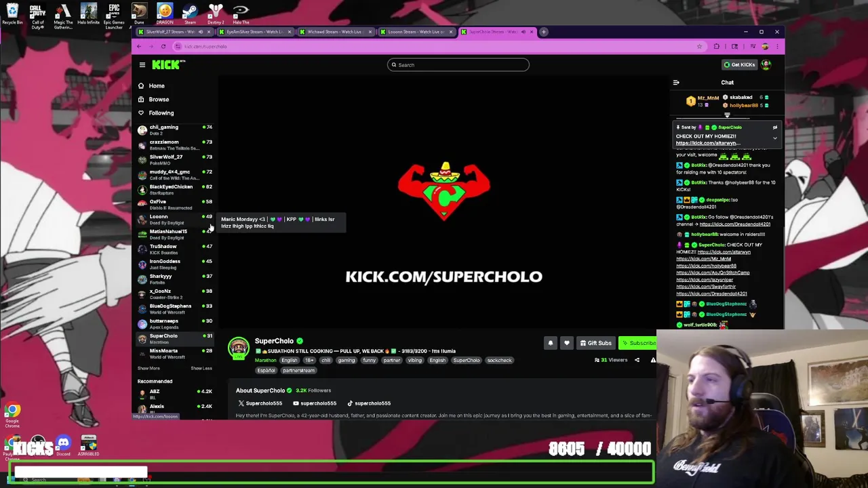Collapse chat with the arrow icon

676,83
